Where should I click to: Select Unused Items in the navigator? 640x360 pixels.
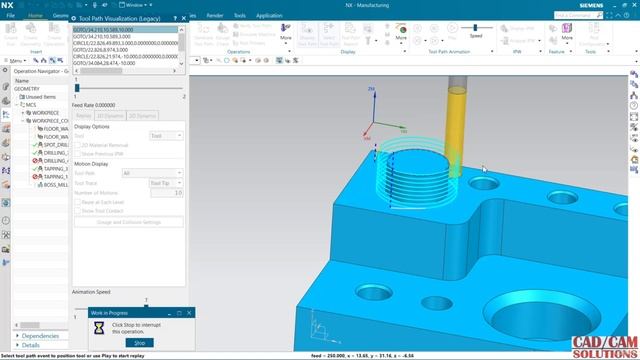coord(40,97)
